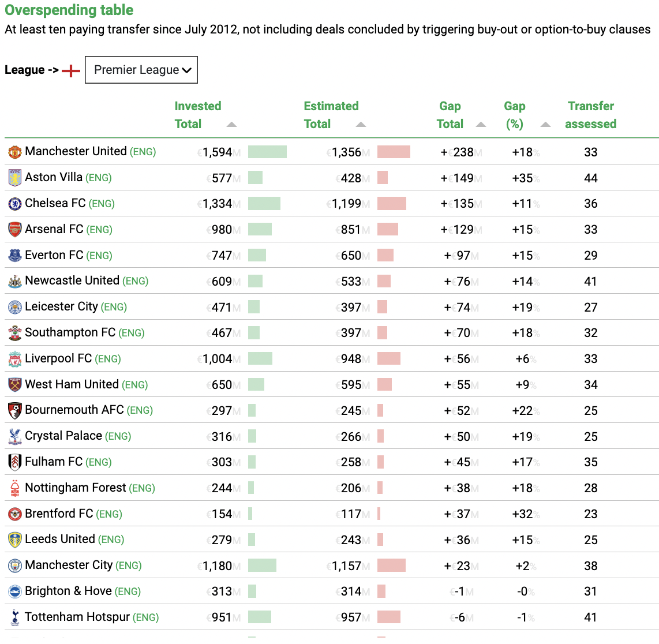Click Chelsea's red estimated total bar

pyautogui.click(x=392, y=204)
